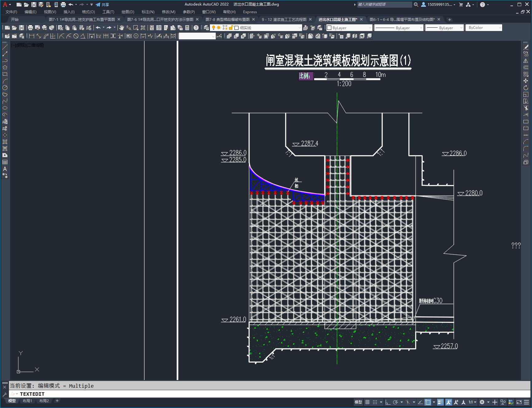Screen dimensions: 532x408
Task: Toggle Ortho mode in status bar
Action: (388, 402)
